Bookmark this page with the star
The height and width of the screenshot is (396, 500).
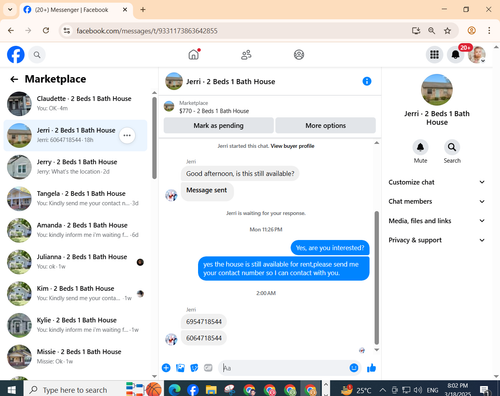pyautogui.click(x=447, y=31)
